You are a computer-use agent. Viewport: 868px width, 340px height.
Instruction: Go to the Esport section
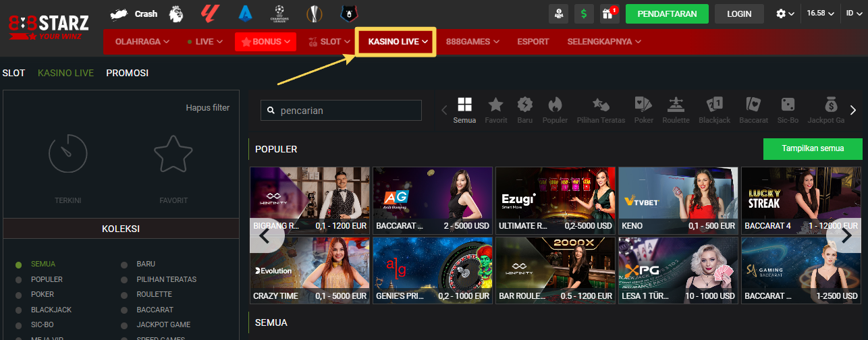click(533, 42)
